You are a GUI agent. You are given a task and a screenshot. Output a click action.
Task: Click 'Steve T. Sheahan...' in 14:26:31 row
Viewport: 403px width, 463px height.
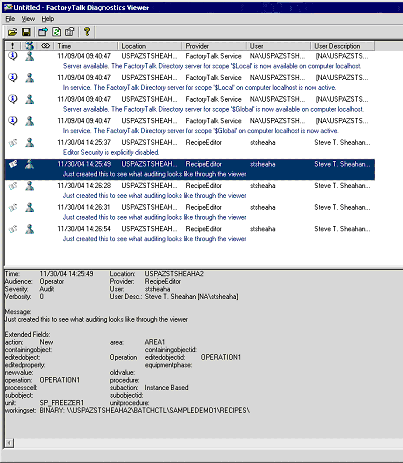coord(342,207)
